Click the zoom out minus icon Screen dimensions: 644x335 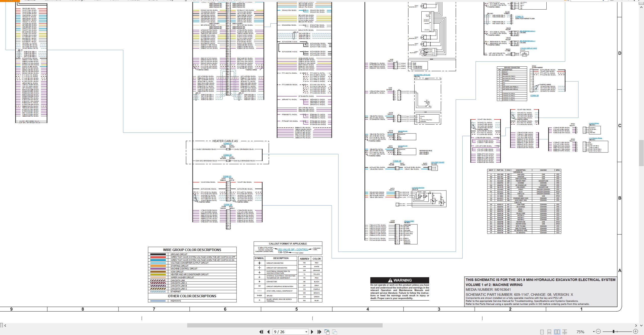point(598,332)
